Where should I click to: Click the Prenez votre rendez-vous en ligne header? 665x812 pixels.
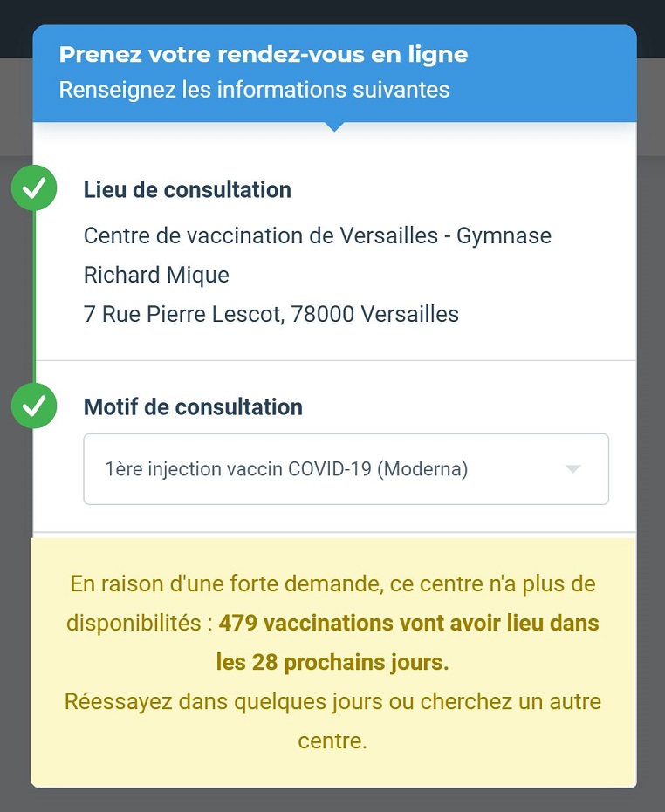coord(264,54)
